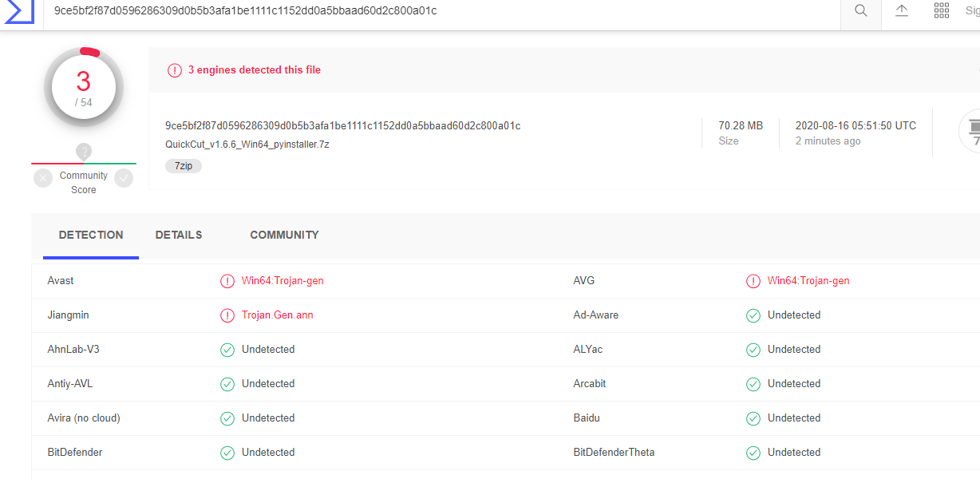The width and height of the screenshot is (980, 479).
Task: Click the positive community vote check button
Action: click(124, 178)
